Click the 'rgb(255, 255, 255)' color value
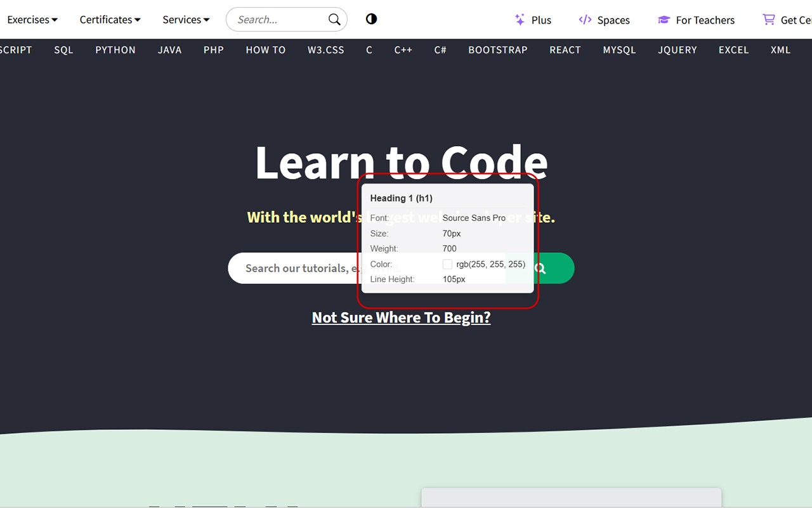Viewport: 812px width, 508px height. tap(491, 264)
